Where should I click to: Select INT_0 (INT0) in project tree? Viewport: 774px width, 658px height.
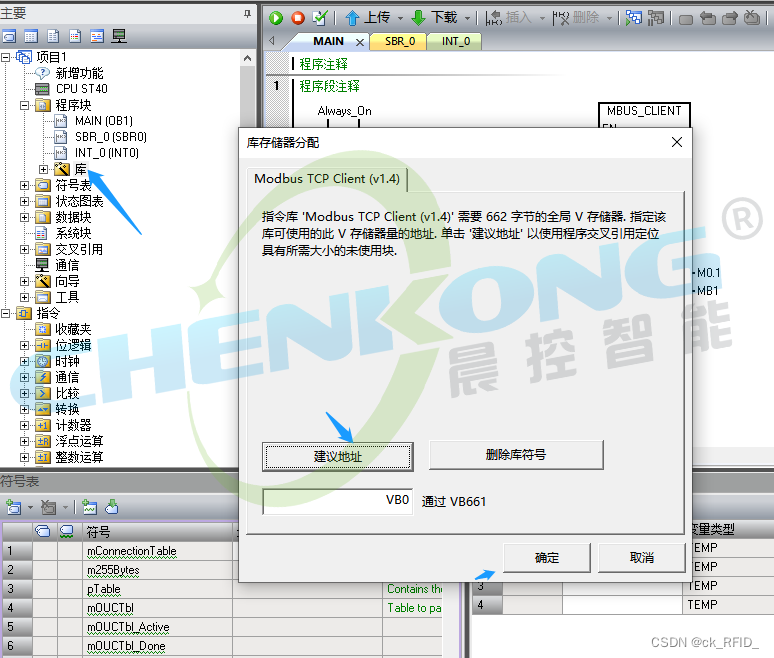coord(107,153)
